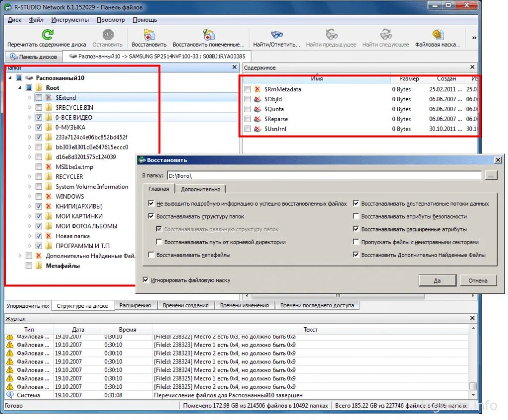508x420 pixels.
Task: Open the Диск menu
Action: (14, 20)
